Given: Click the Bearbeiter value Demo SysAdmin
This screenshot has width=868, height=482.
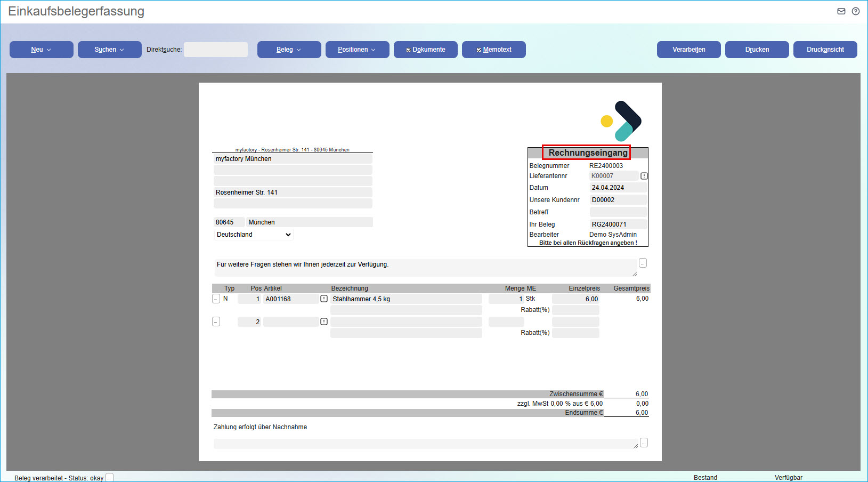Looking at the screenshot, I should (613, 235).
